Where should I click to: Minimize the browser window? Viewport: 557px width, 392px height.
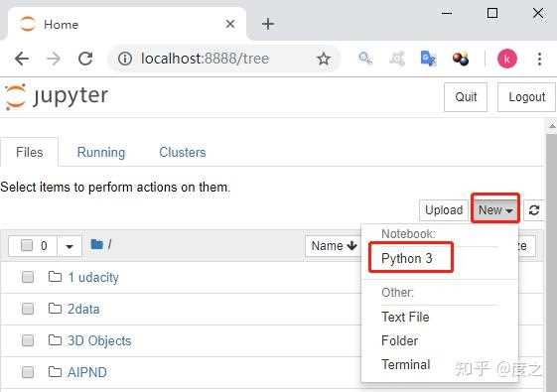coord(447,13)
